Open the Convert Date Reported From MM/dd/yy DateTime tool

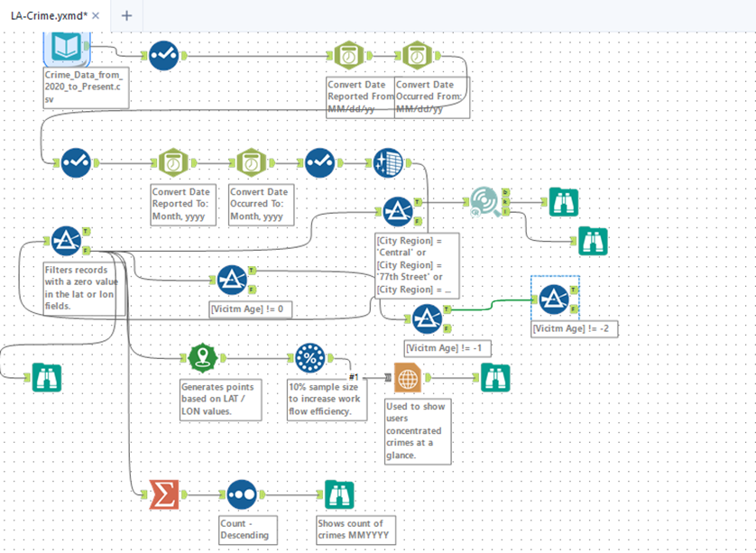click(x=349, y=54)
